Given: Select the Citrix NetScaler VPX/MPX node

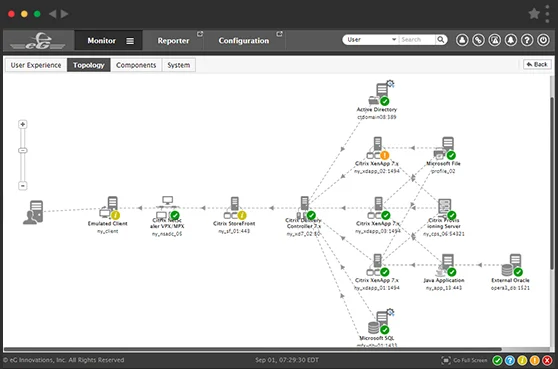Looking at the screenshot, I should [x=167, y=207].
